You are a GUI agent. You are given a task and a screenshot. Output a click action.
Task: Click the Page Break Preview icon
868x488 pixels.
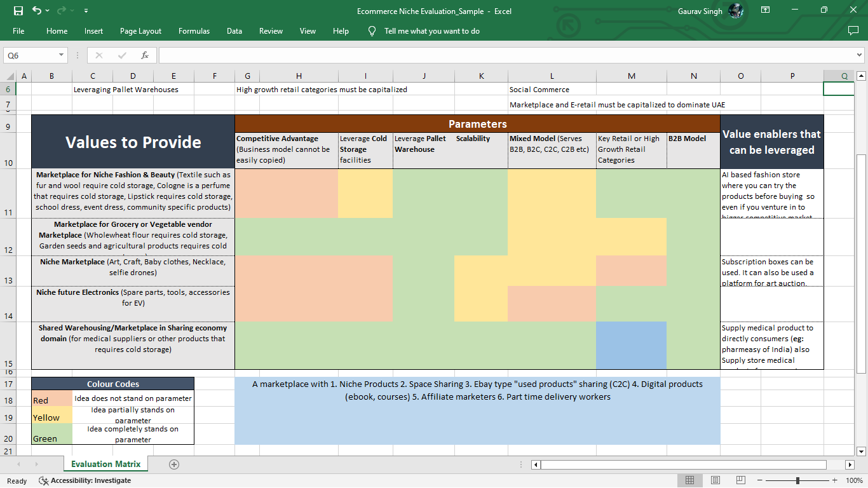click(741, 480)
